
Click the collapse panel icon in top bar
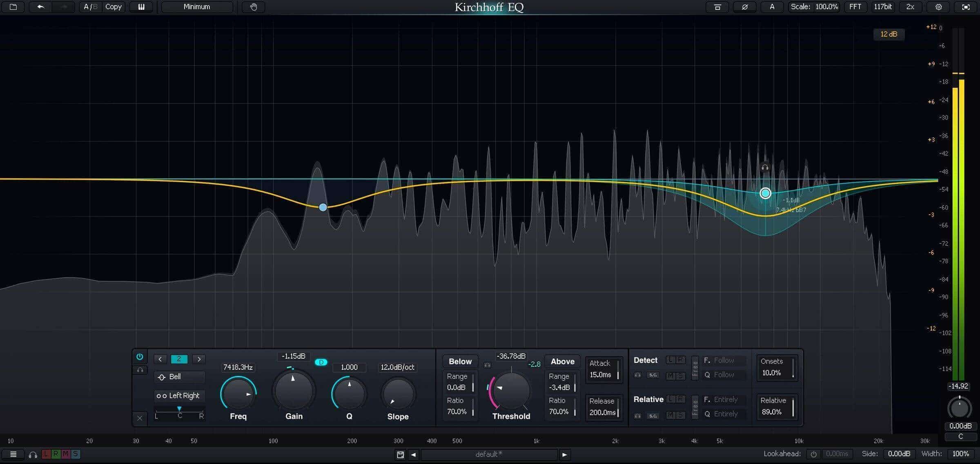coord(717,7)
